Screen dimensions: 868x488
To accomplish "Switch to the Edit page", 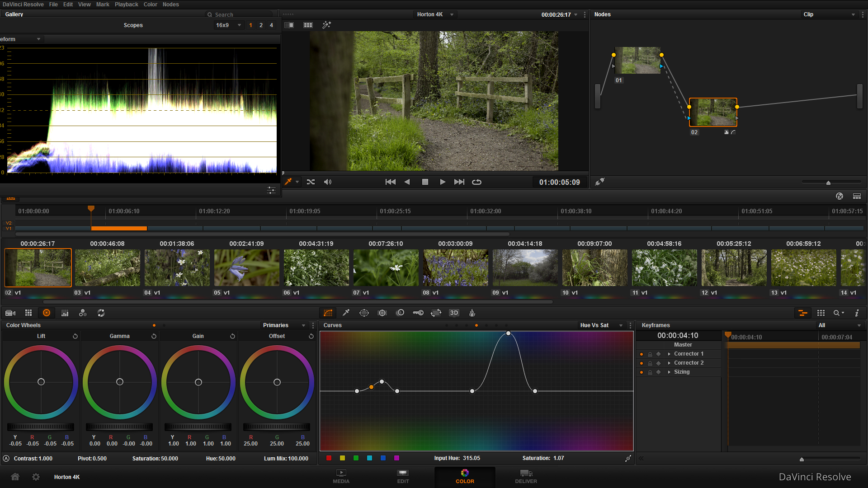I will pos(403,476).
